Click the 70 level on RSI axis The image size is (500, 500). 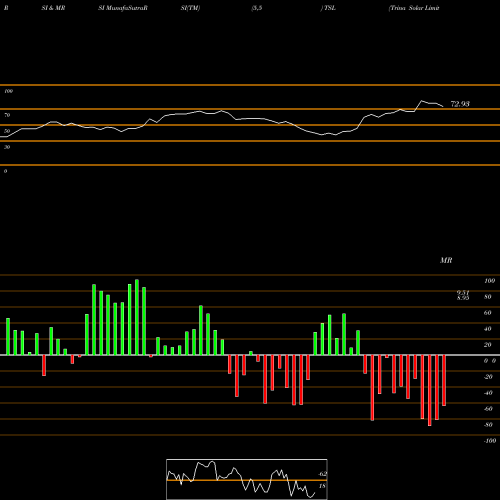[x=7, y=115]
